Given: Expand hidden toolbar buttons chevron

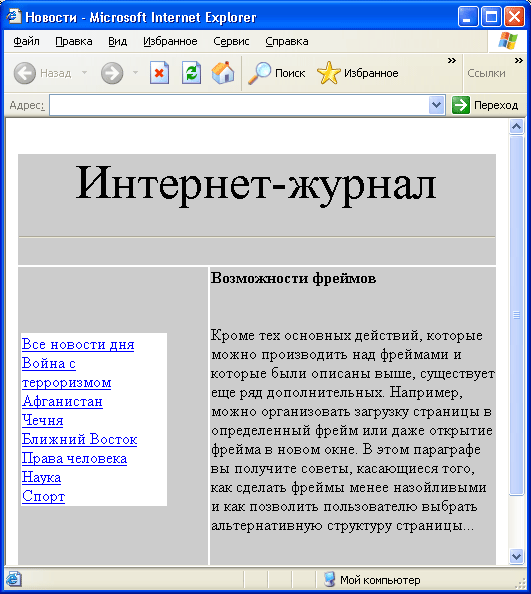Looking at the screenshot, I should click(451, 61).
